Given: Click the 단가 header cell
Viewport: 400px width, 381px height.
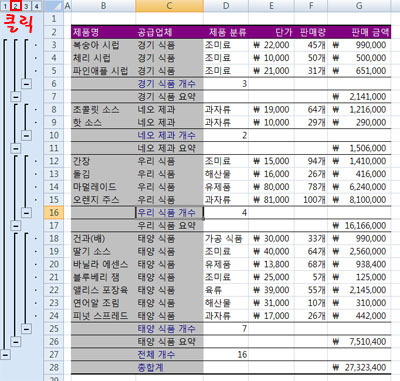Looking at the screenshot, I should (271, 32).
